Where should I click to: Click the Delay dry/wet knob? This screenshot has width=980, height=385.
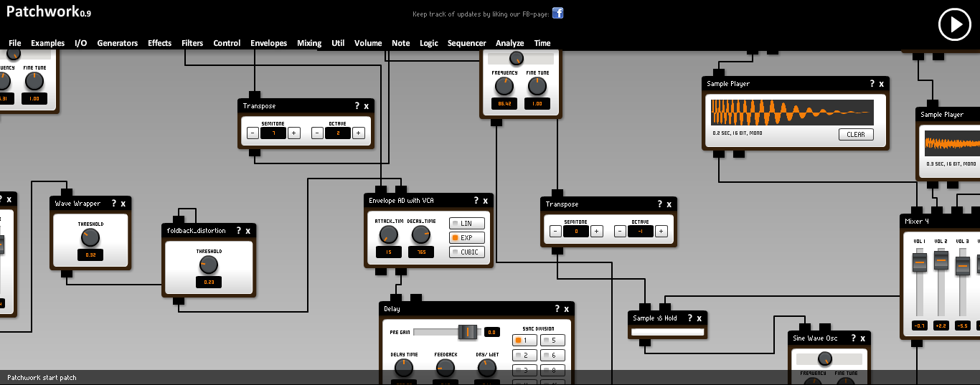point(487,368)
